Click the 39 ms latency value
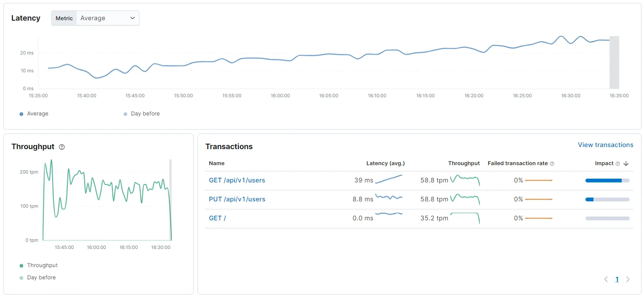 (x=364, y=180)
